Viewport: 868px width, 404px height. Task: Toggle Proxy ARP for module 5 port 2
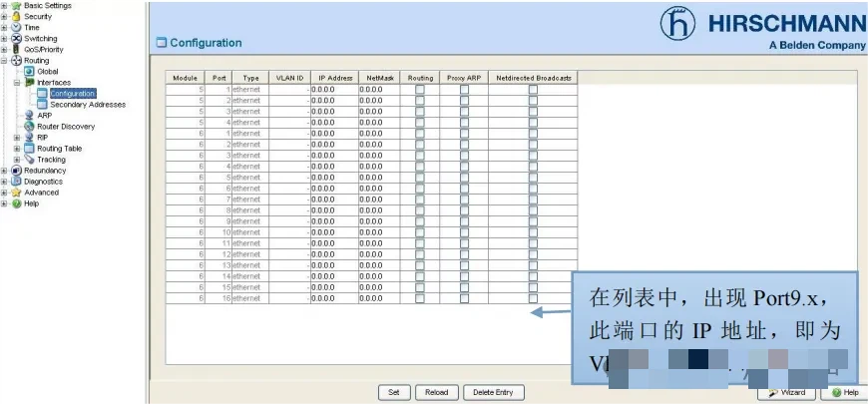point(464,101)
